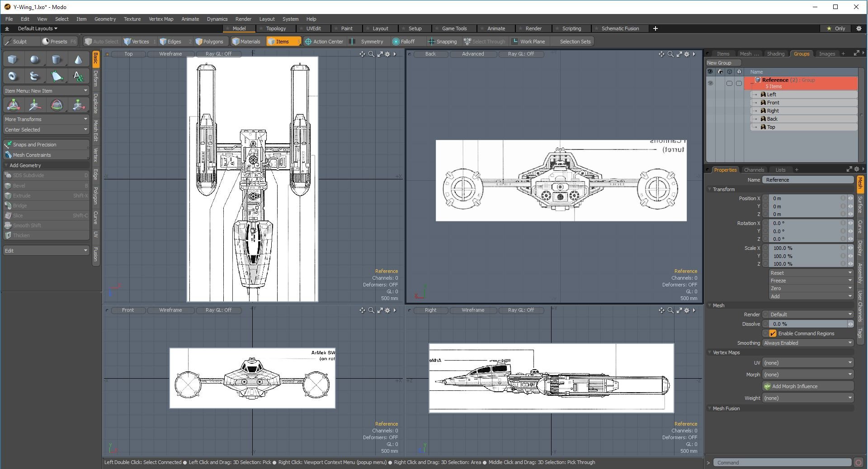
Task: Open the More Transforms dropdown
Action: [x=46, y=119]
